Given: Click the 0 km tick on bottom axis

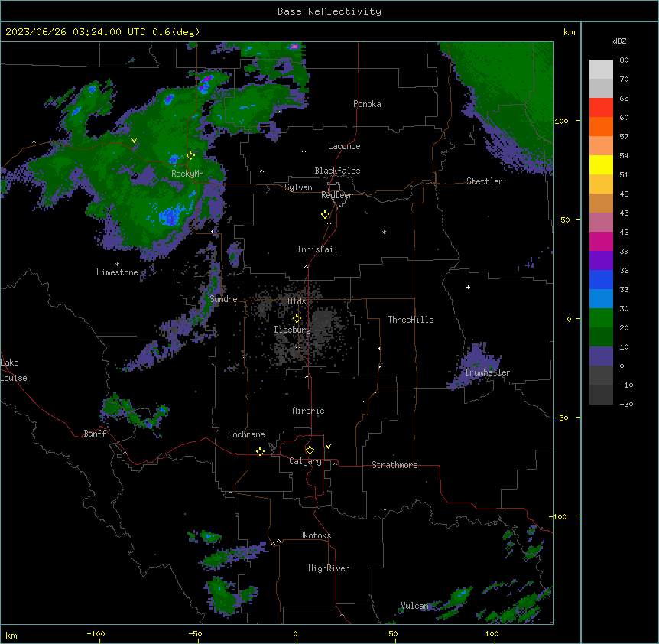Looking at the screenshot, I should [295, 633].
